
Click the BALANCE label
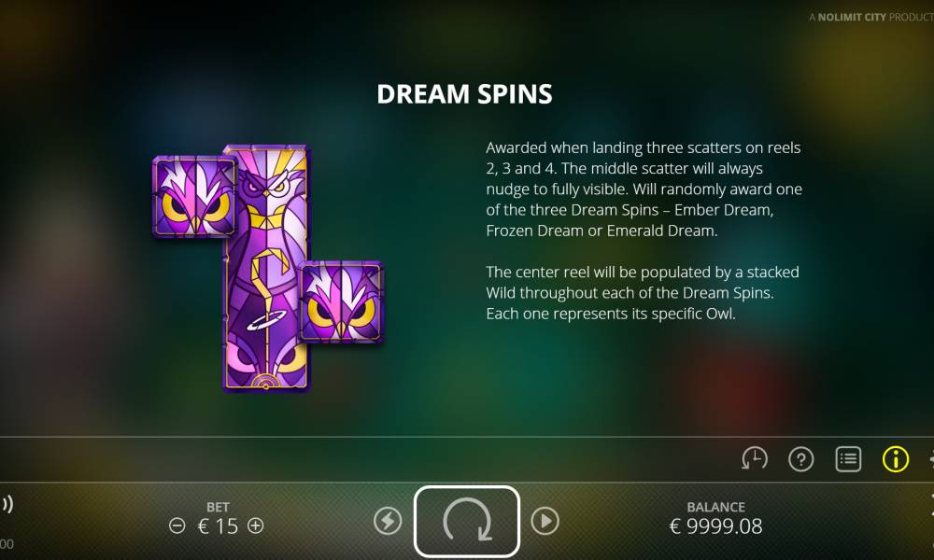(x=715, y=507)
